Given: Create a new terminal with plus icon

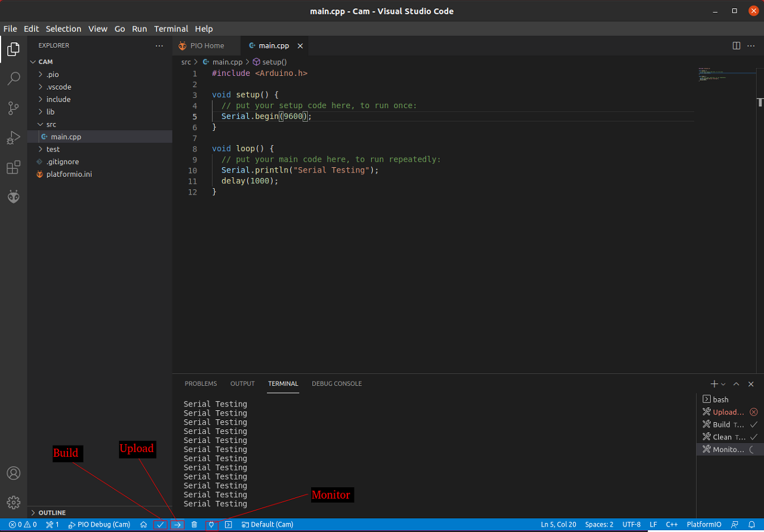Looking at the screenshot, I should point(714,384).
